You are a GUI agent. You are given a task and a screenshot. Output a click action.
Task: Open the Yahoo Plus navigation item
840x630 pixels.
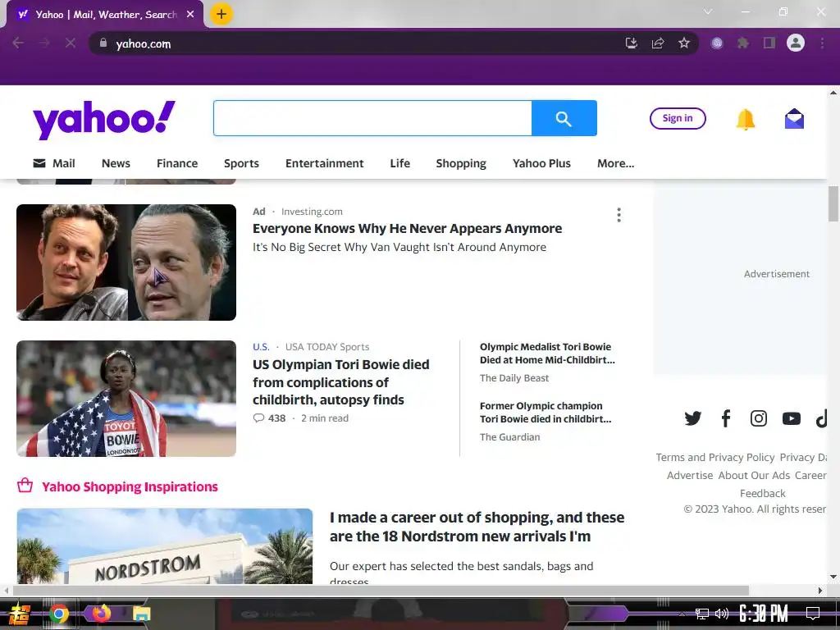pos(541,163)
